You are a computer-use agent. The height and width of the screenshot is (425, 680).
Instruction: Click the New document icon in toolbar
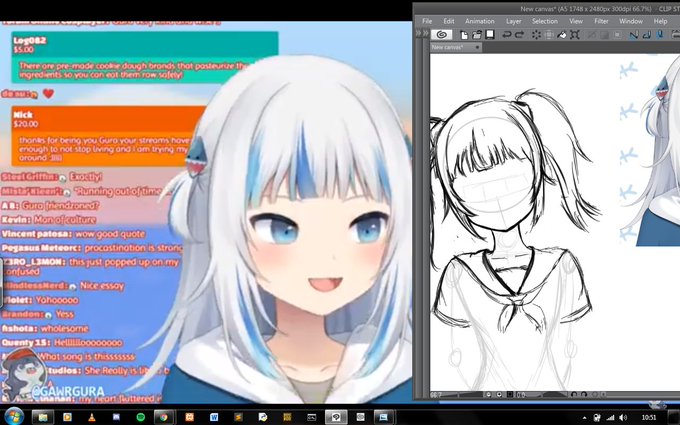[464, 35]
